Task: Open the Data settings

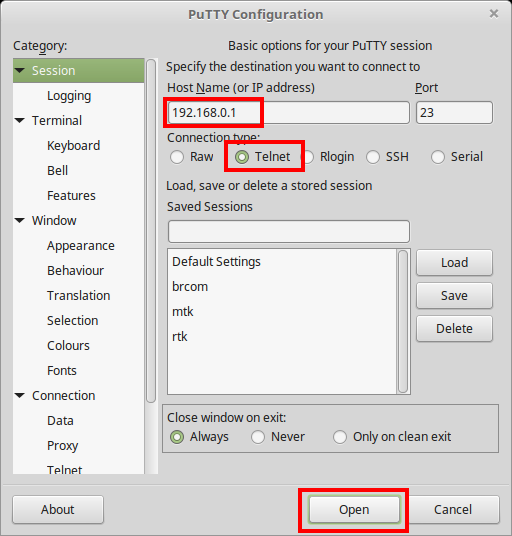Action: (60, 420)
